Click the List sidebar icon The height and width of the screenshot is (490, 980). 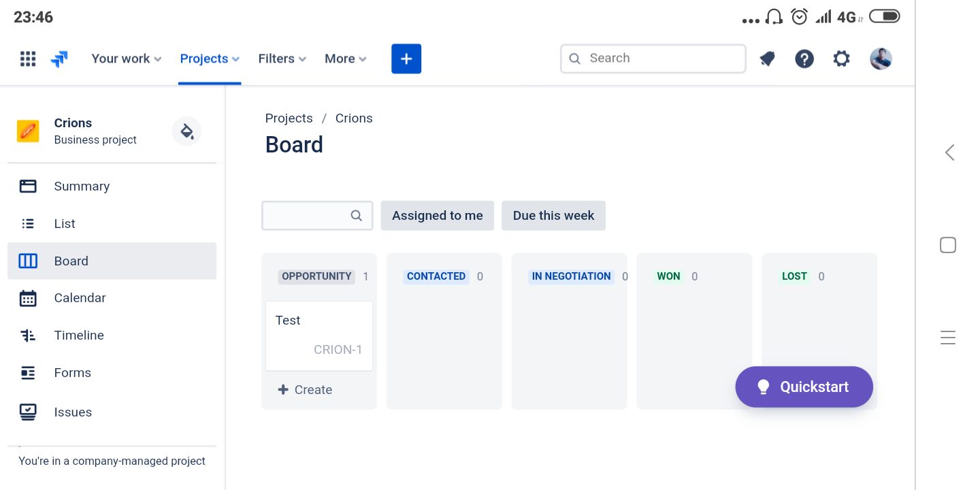(28, 223)
